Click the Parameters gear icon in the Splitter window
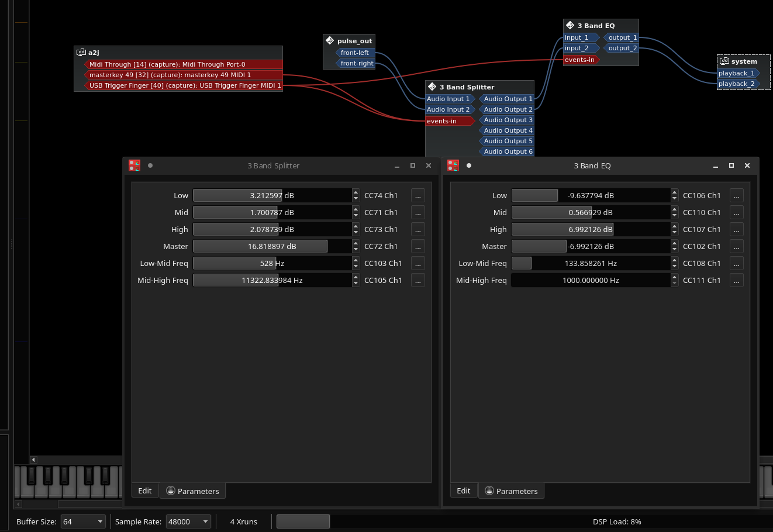The image size is (773, 532). 170,491
